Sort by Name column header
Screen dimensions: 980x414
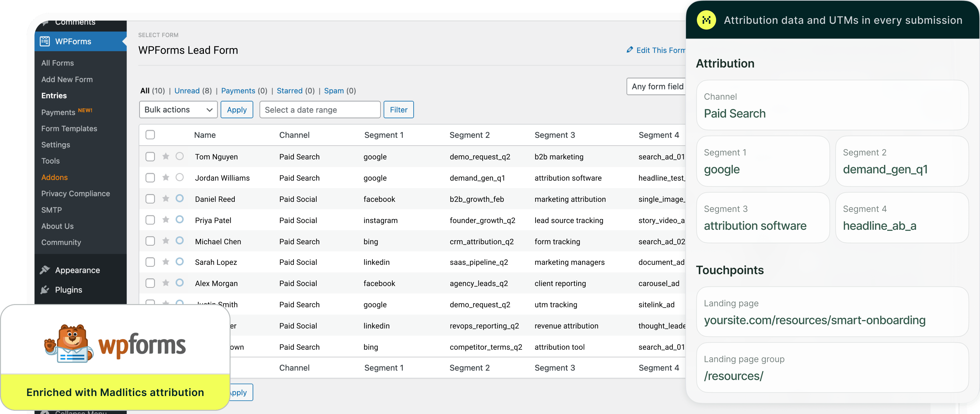(x=205, y=135)
